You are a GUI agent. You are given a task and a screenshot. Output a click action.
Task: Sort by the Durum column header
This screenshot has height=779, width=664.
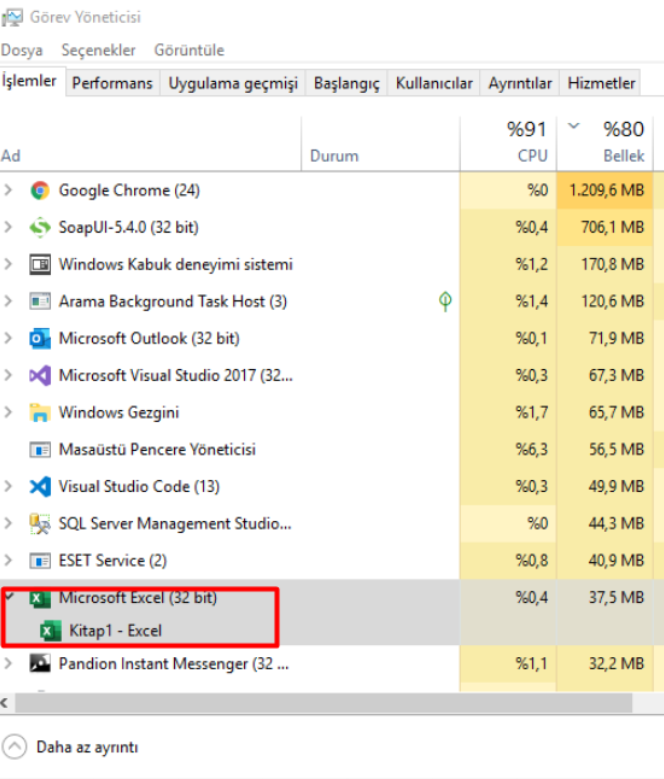[381, 144]
